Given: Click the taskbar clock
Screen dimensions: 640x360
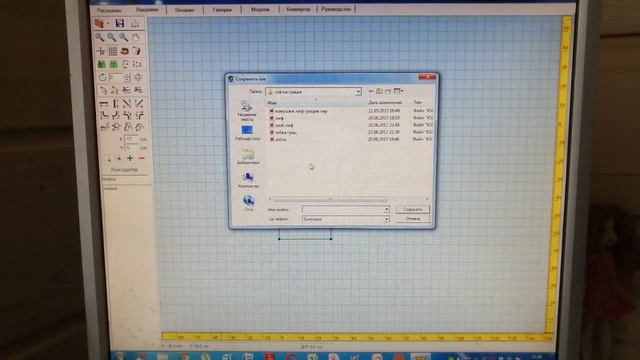Looking at the screenshot, I should point(537,357).
